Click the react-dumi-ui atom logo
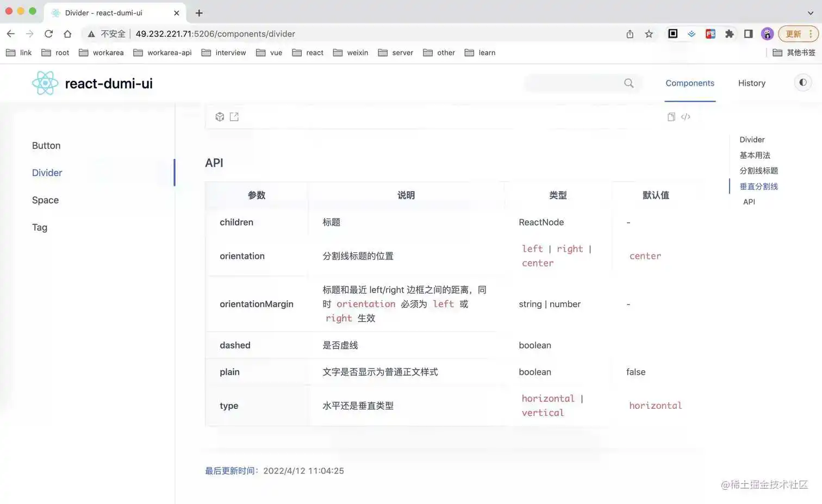Image resolution: width=822 pixels, height=504 pixels. tap(45, 83)
